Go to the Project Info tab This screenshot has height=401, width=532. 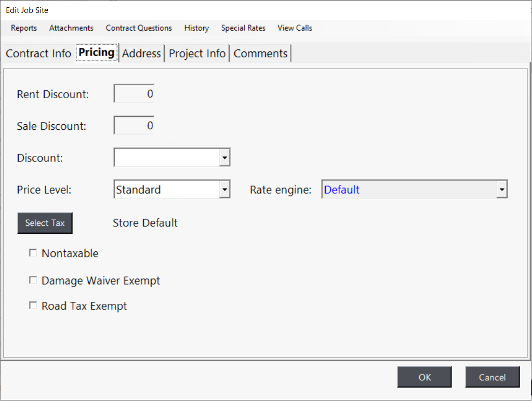[x=197, y=54]
